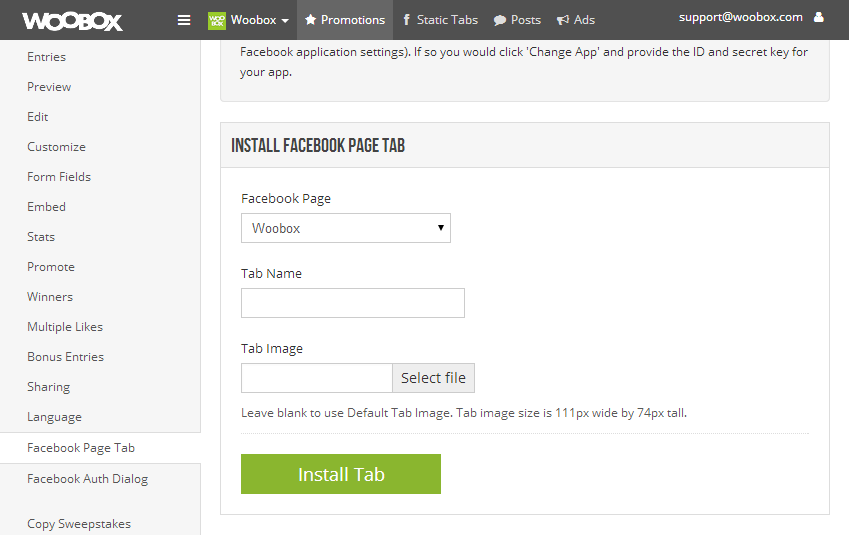Open the Form Fields sidebar item
Image resolution: width=849 pixels, height=535 pixels.
point(59,177)
